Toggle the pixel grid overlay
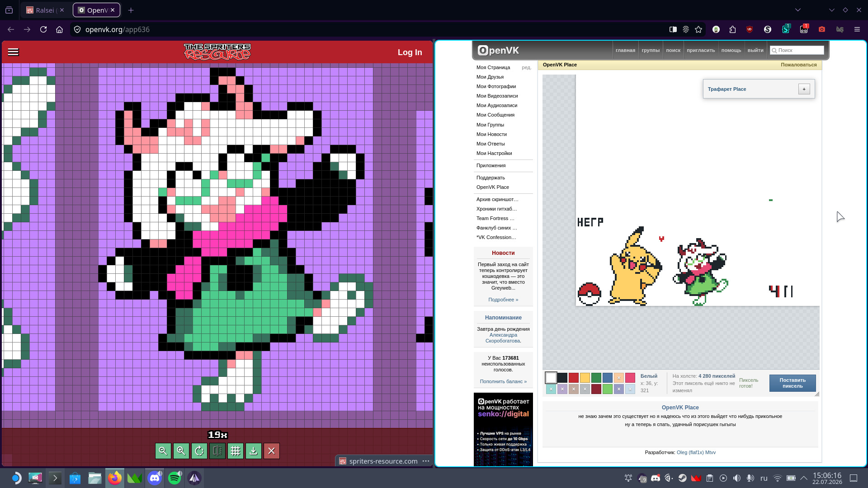Image resolution: width=868 pixels, height=488 pixels. tap(236, 451)
